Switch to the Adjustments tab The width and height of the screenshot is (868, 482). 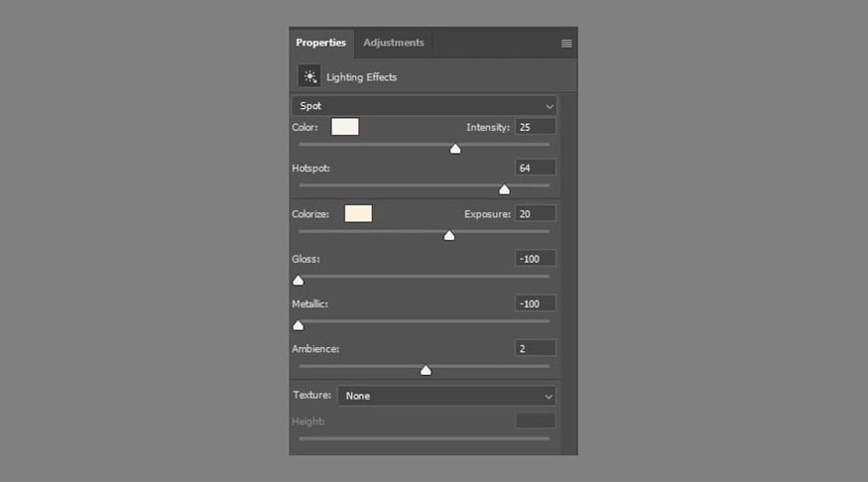coord(394,43)
